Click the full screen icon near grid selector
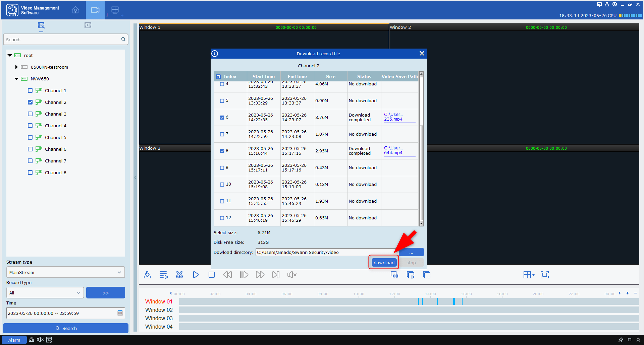The width and height of the screenshot is (644, 345). point(544,275)
